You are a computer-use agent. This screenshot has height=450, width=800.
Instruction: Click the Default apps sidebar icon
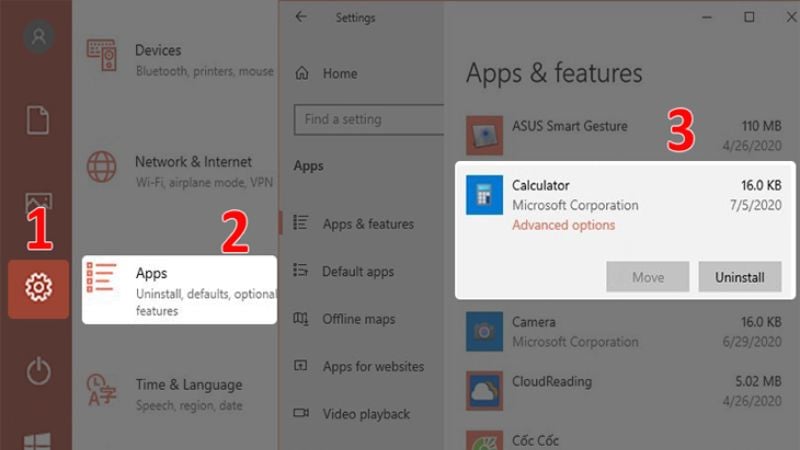(301, 270)
